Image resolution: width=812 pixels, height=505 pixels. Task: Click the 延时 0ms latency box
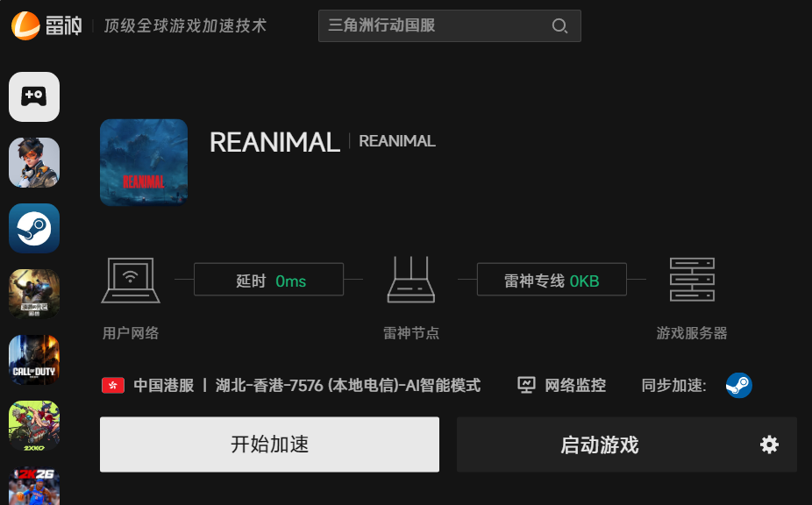[269, 279]
